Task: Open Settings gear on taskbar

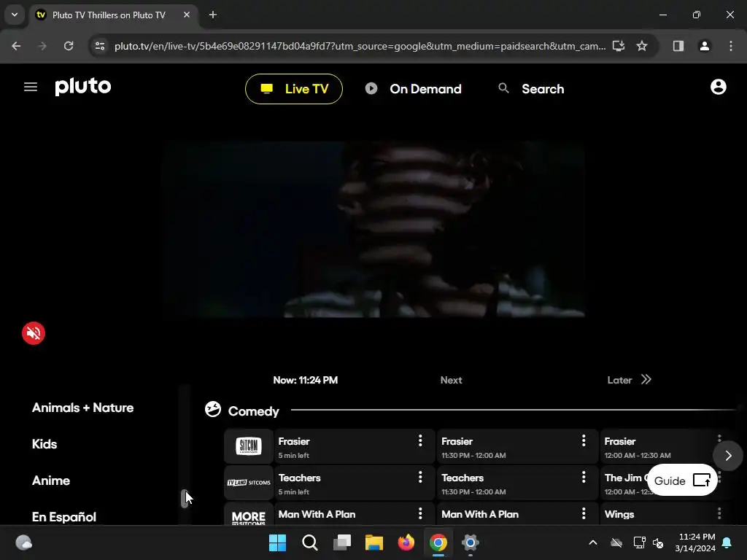Action: [x=471, y=542]
